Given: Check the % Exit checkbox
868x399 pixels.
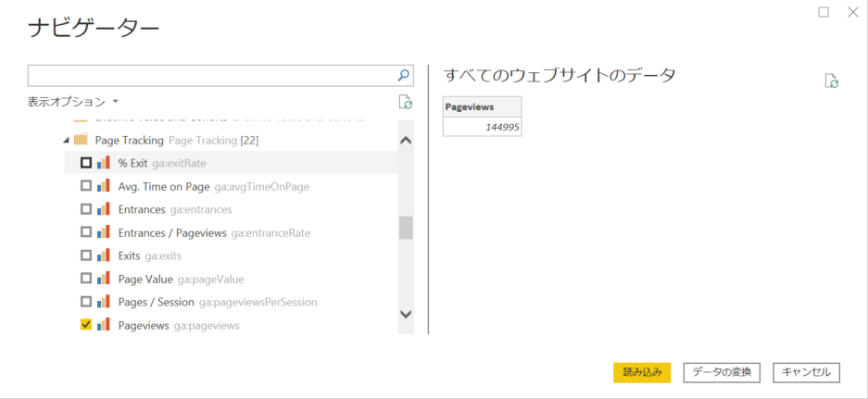Looking at the screenshot, I should tap(86, 163).
